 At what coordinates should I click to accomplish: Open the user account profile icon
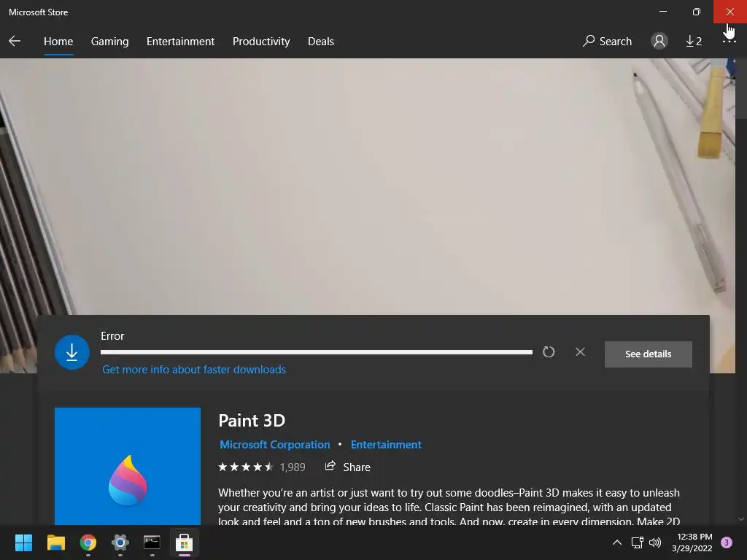click(x=659, y=41)
